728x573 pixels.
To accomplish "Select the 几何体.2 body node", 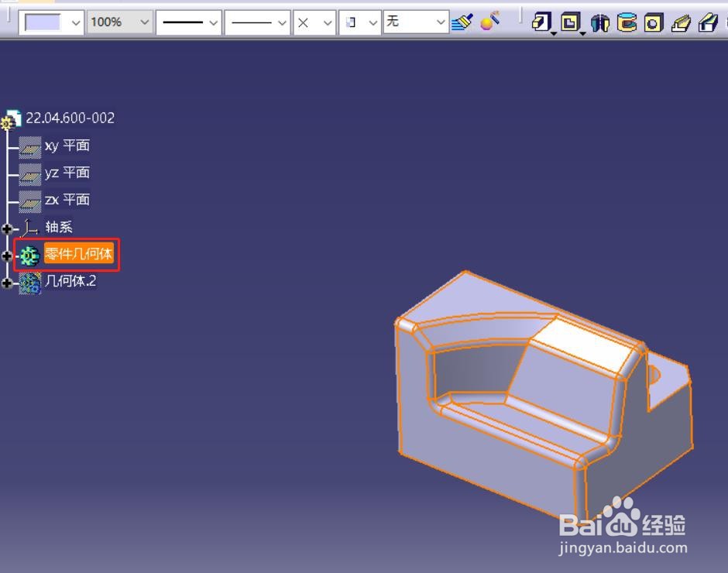I will pos(70,281).
